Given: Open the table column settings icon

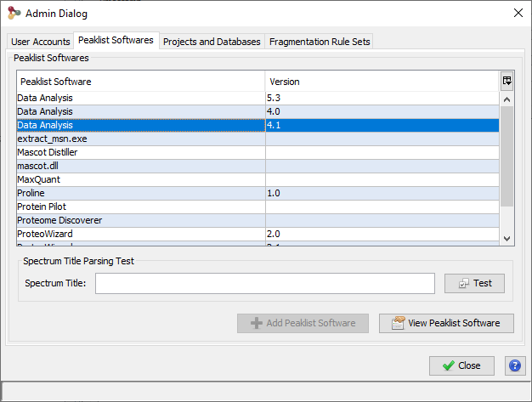Looking at the screenshot, I should coord(507,81).
